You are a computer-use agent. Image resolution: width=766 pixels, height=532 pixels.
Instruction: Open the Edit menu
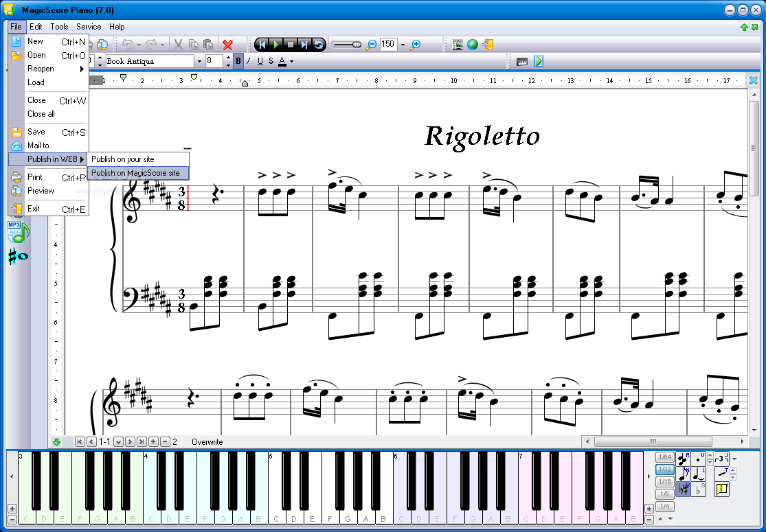36,27
